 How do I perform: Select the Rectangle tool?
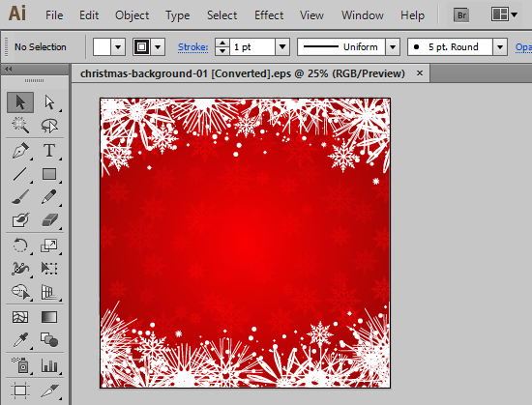(49, 174)
